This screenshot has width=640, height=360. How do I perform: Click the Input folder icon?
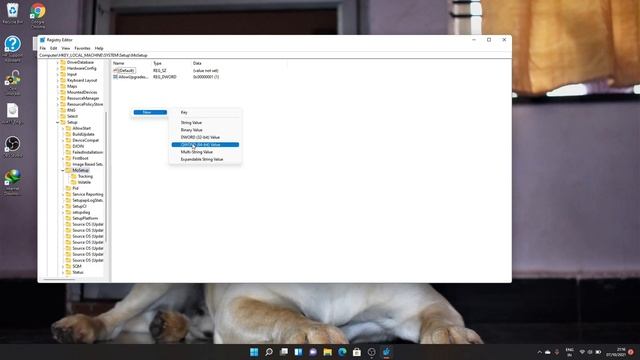click(x=63, y=74)
